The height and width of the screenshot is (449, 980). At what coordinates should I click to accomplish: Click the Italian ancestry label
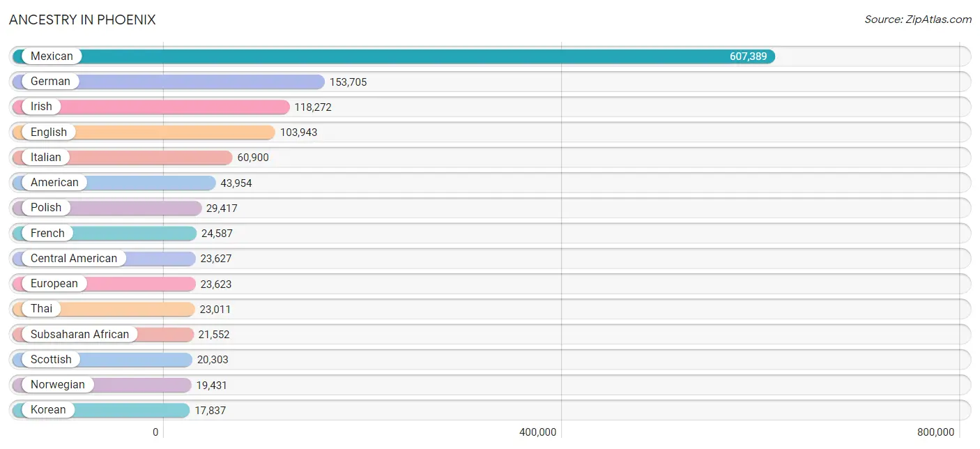[46, 157]
